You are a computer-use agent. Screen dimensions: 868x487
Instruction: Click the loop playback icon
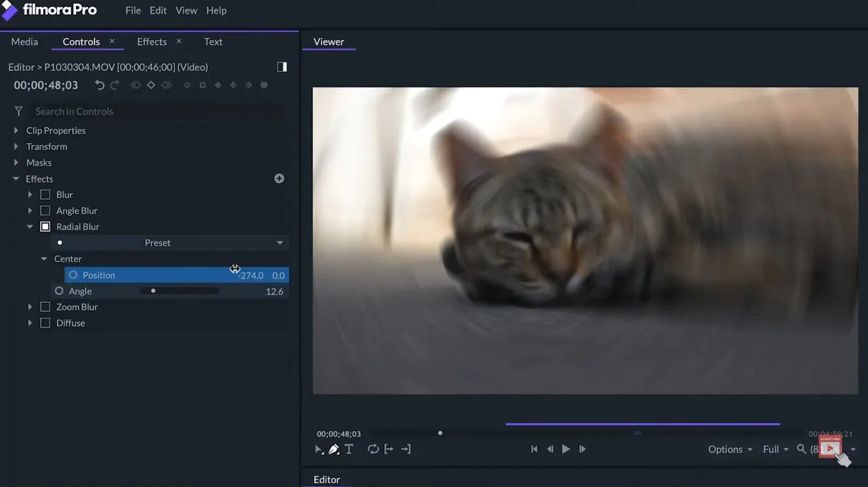coord(373,449)
